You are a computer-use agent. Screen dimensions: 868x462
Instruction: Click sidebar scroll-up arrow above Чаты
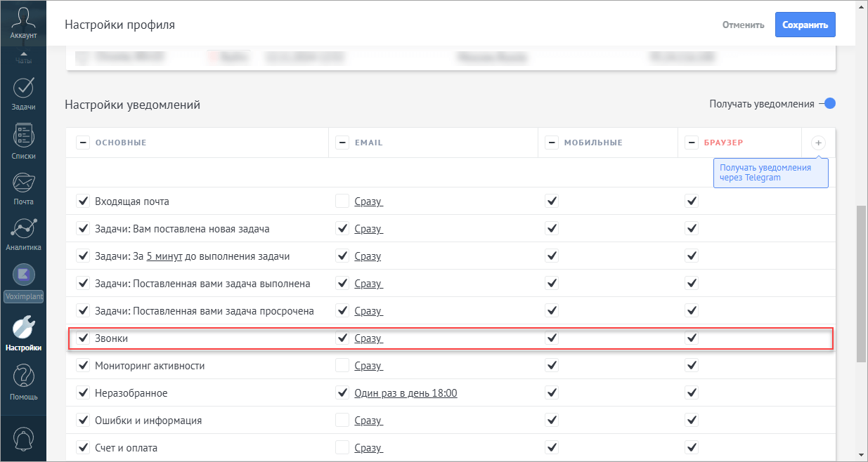click(23, 53)
